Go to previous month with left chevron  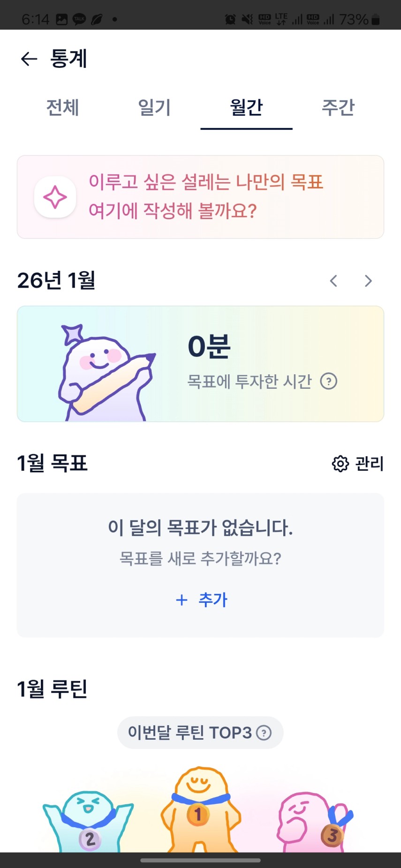[333, 281]
